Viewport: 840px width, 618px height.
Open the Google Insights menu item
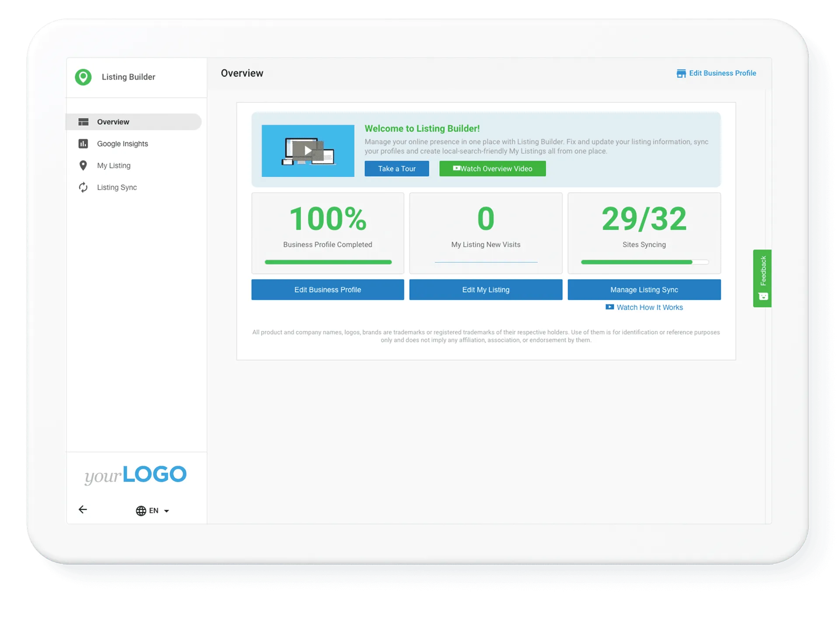point(122,144)
